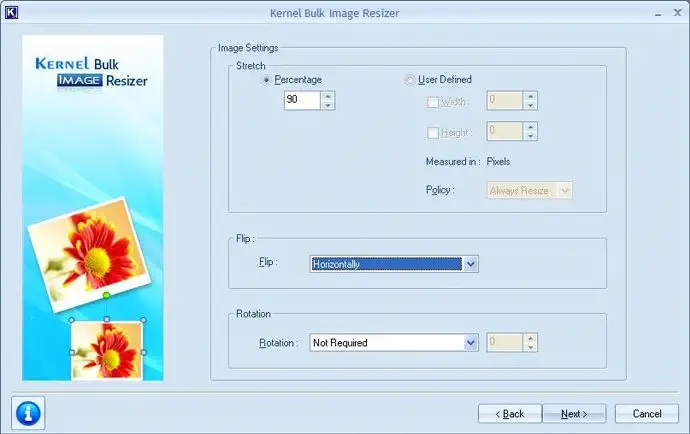The image size is (690, 434).
Task: Click the Next button
Action: [574, 414]
